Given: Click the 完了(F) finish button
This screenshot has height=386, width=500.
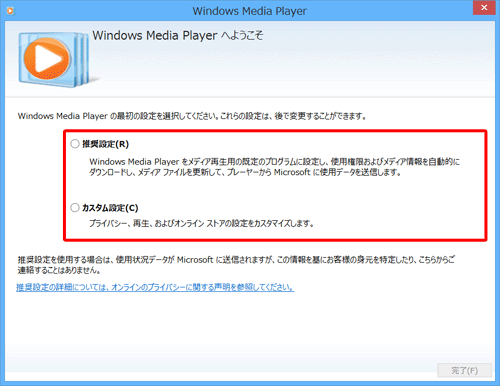Looking at the screenshot, I should (x=464, y=370).
